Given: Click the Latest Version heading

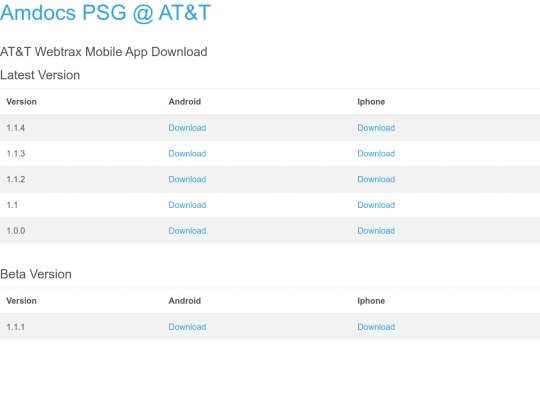Looking at the screenshot, I should [x=40, y=75].
